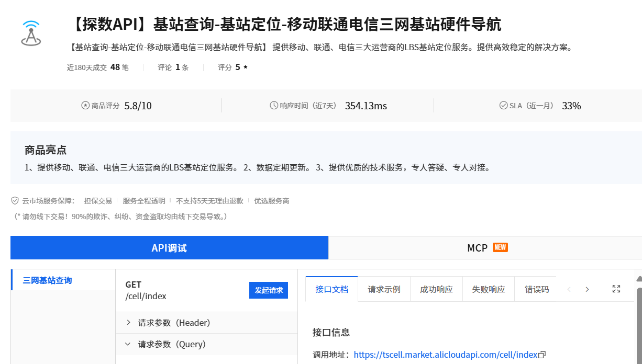Open the 错误码 tab

tap(536, 289)
